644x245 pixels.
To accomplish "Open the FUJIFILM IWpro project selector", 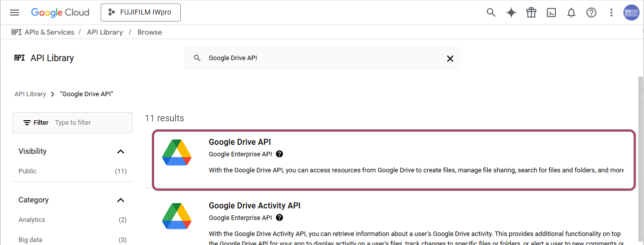I will (x=140, y=13).
